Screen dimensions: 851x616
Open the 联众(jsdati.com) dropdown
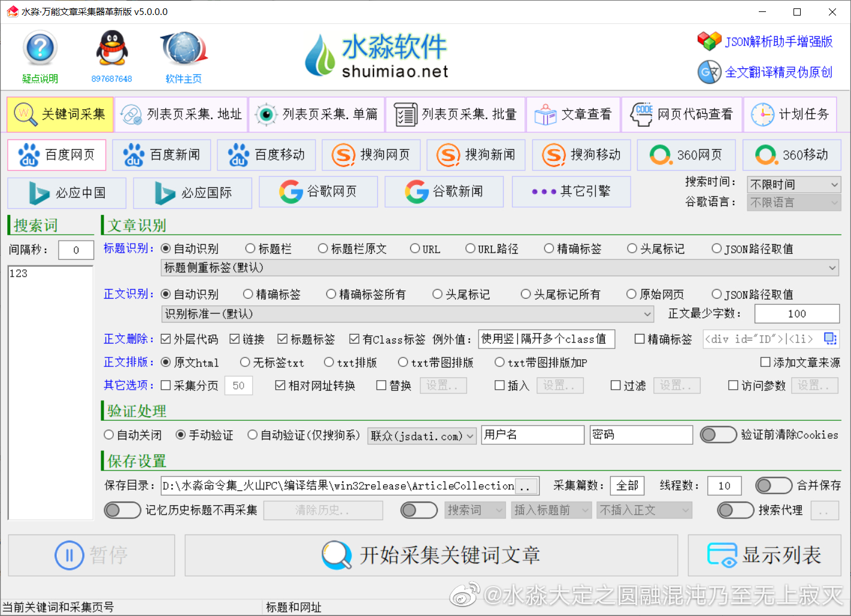[422, 435]
